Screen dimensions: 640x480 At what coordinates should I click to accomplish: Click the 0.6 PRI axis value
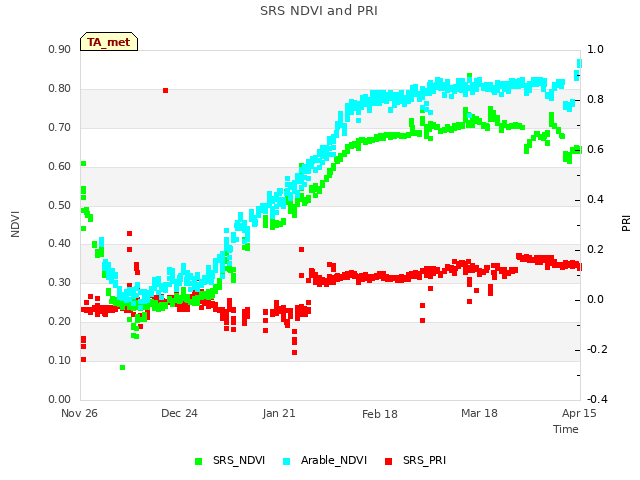pyautogui.click(x=595, y=149)
